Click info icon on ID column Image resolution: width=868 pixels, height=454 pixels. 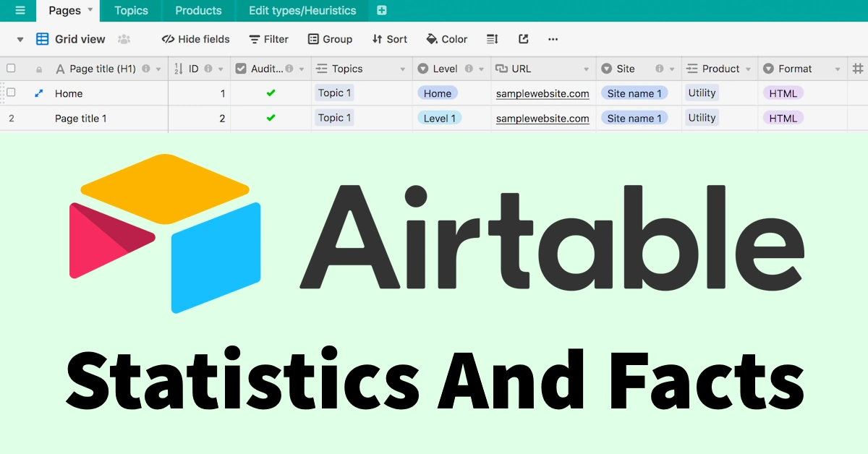click(208, 69)
